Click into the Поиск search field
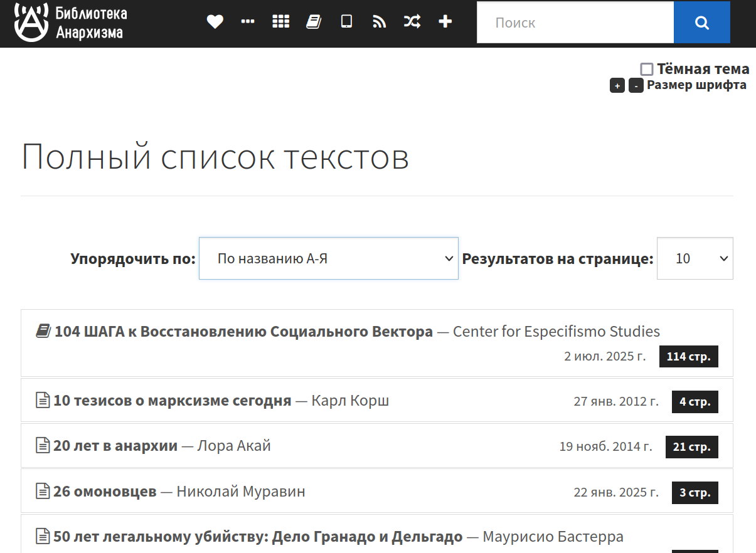This screenshot has height=553, width=756. point(575,23)
